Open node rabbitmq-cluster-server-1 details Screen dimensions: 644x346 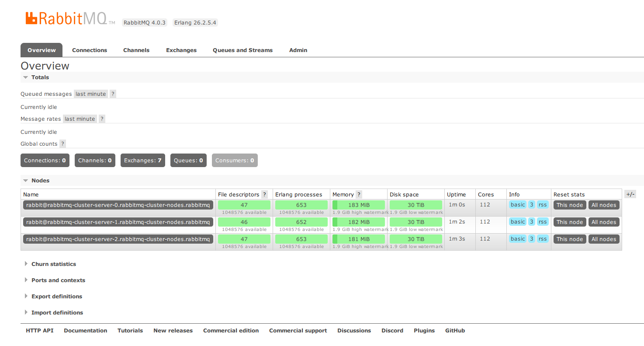[x=118, y=222]
